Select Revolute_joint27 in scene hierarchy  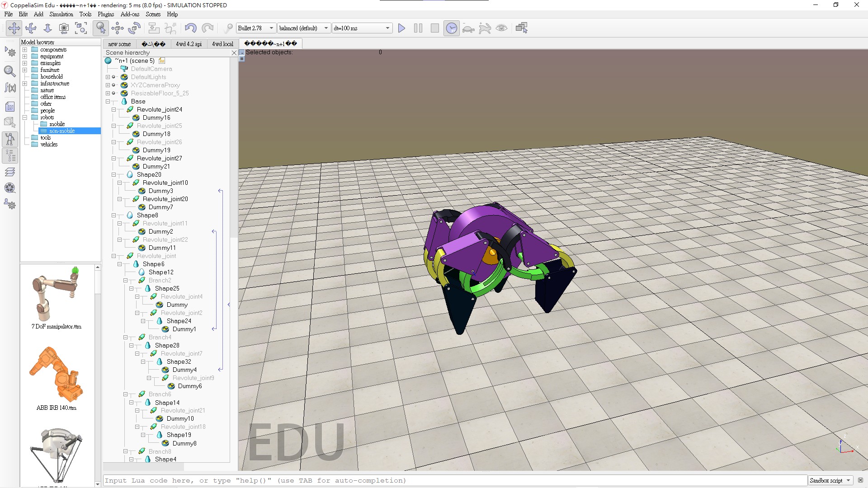(160, 159)
